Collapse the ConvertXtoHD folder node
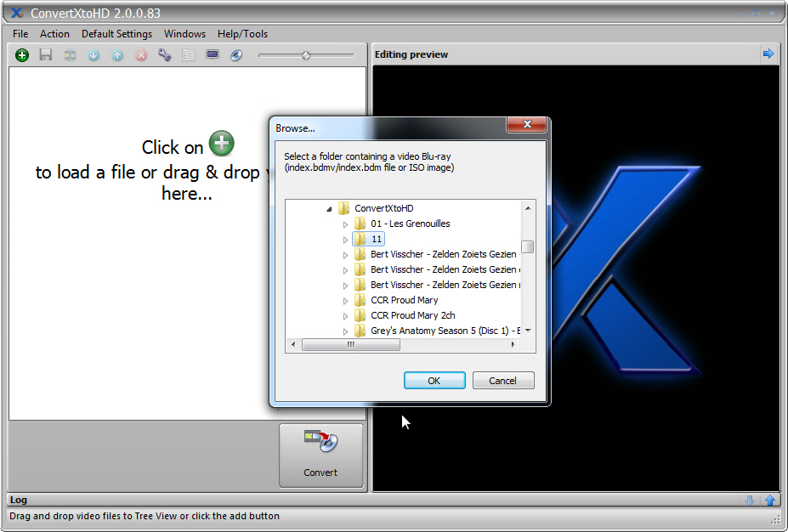Screen dimensions: 788x532 [329, 208]
